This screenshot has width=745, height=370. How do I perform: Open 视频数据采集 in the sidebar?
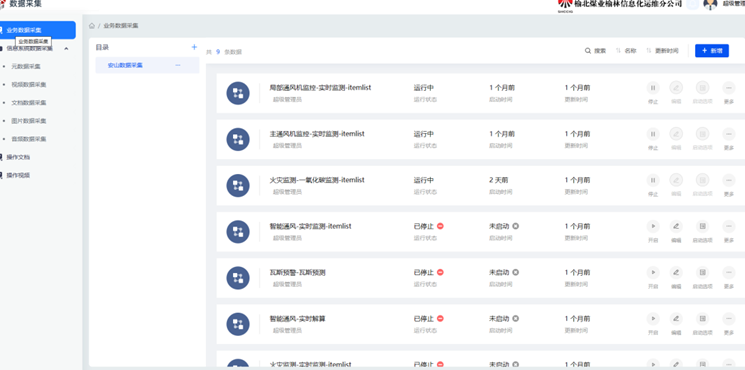pos(29,85)
